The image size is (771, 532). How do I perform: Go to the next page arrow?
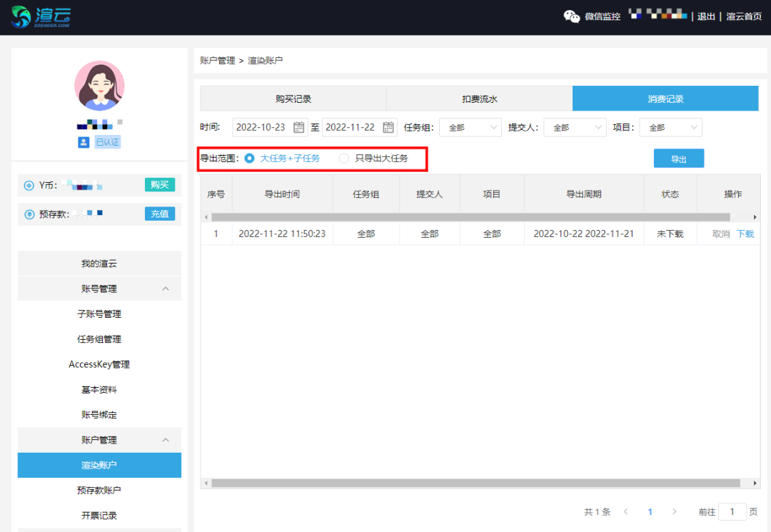675,512
